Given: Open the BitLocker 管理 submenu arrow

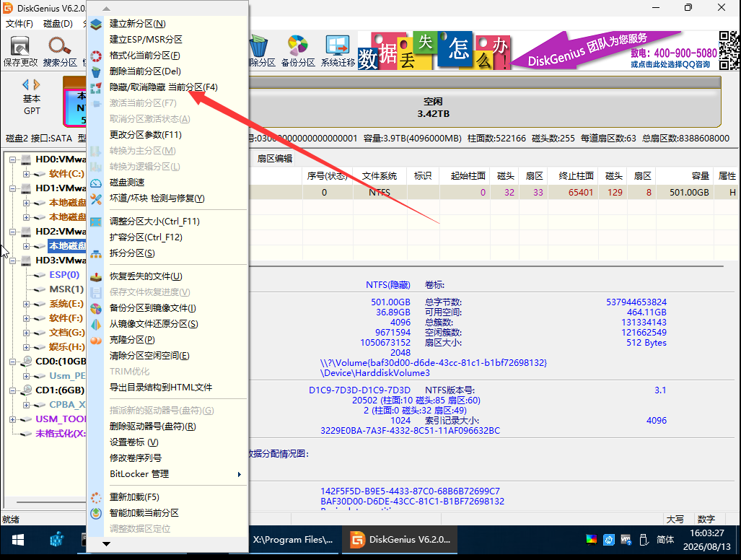Looking at the screenshot, I should [239, 474].
